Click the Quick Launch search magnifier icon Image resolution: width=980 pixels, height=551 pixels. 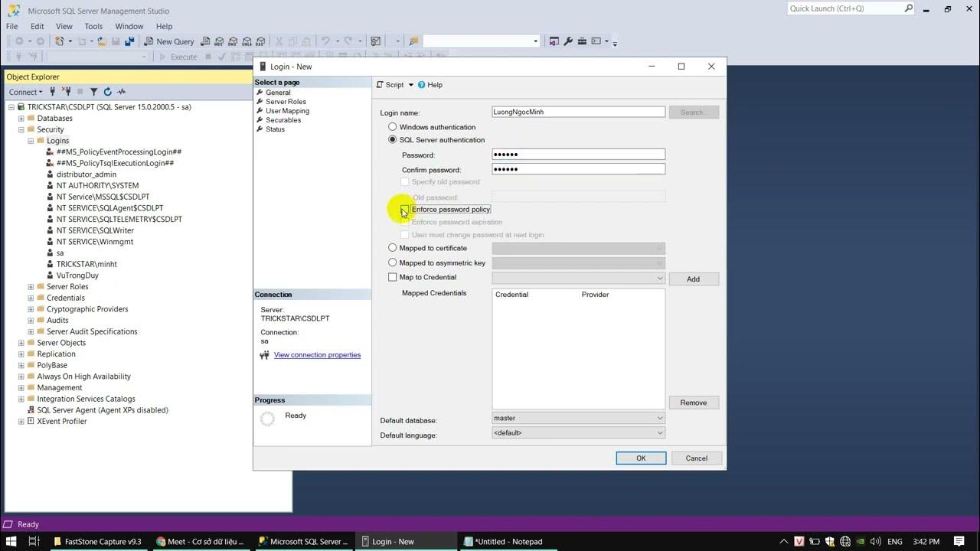click(x=908, y=8)
